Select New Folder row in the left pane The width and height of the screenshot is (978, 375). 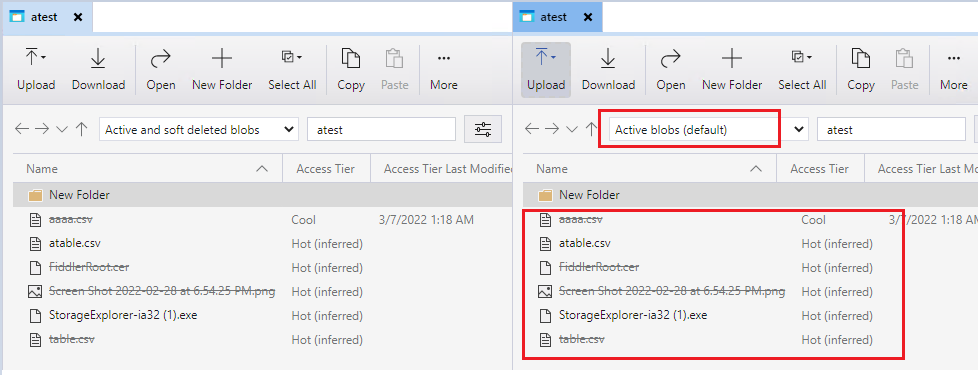(263, 195)
